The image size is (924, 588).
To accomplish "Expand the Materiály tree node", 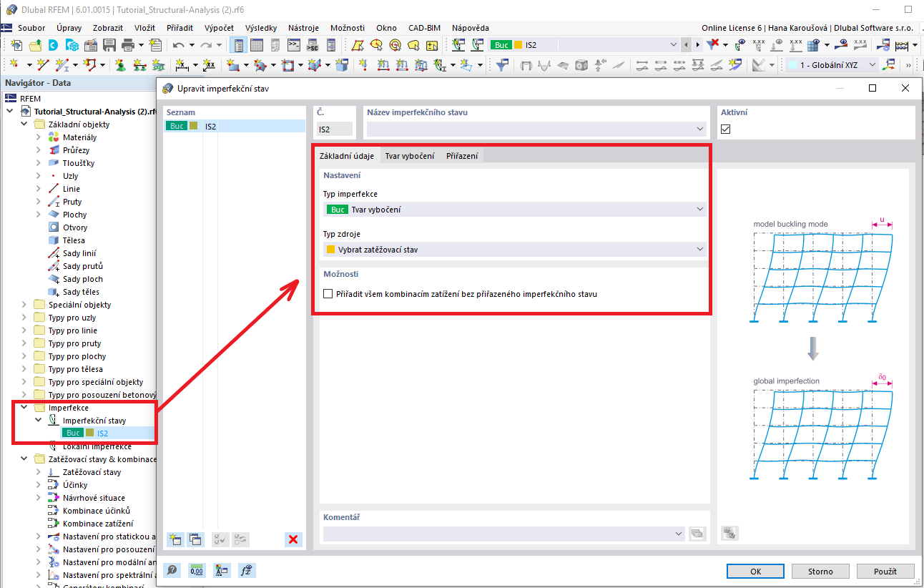I will pyautogui.click(x=39, y=137).
